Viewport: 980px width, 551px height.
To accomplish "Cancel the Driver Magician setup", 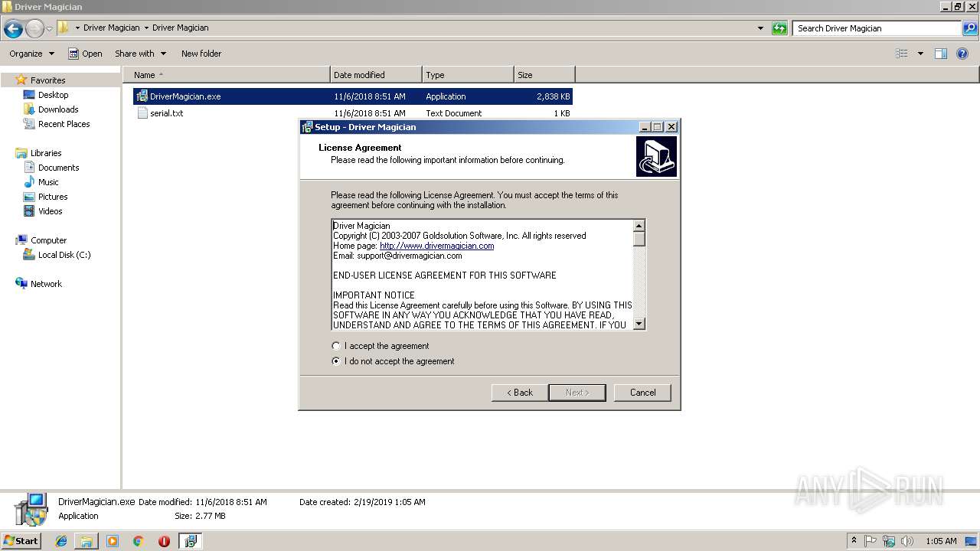I will [x=642, y=393].
